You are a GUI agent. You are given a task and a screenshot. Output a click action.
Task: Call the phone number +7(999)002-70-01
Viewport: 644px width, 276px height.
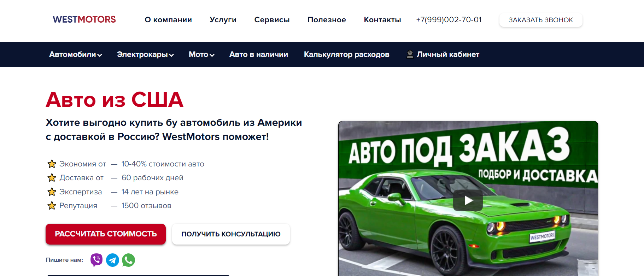(449, 20)
